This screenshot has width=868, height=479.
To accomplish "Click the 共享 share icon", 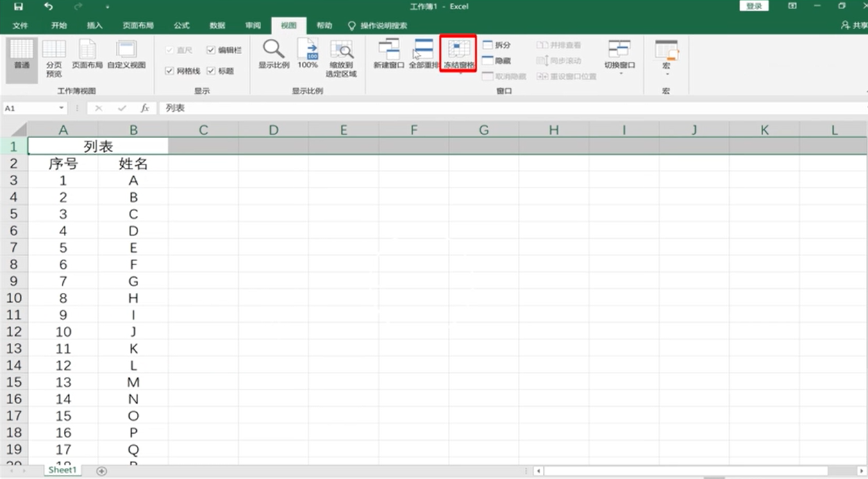I will click(x=853, y=26).
